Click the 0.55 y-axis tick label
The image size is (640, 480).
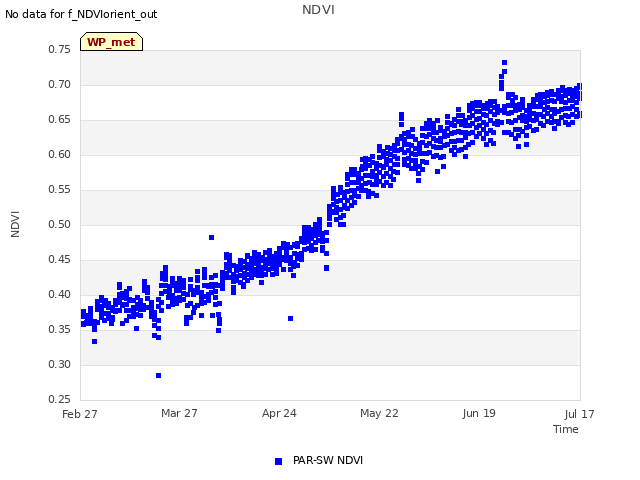pos(60,189)
